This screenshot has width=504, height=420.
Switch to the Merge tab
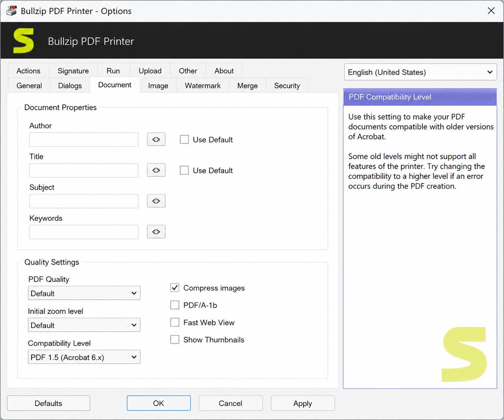[247, 85]
